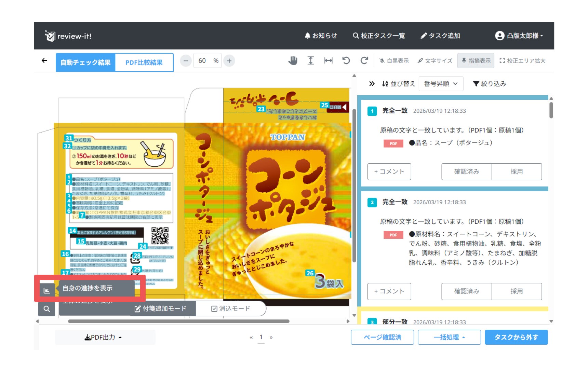Viewport: 588px width, 371px height.
Task: Toggle 白黒表示 monochrome view
Action: (394, 61)
